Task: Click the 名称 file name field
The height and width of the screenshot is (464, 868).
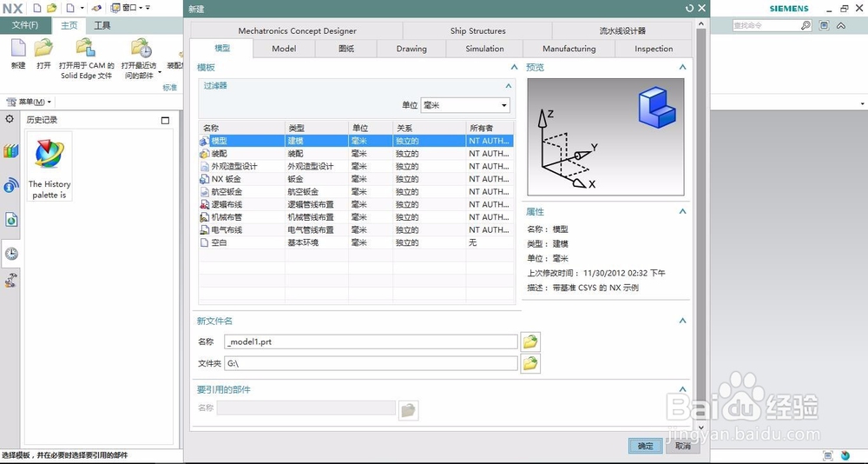Action: pyautogui.click(x=371, y=341)
